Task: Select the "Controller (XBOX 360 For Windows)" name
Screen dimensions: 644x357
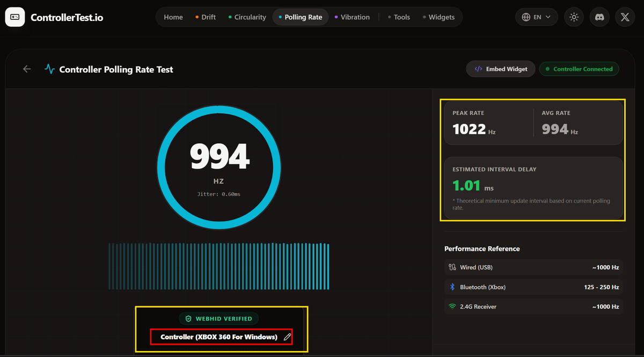Action: click(x=219, y=337)
